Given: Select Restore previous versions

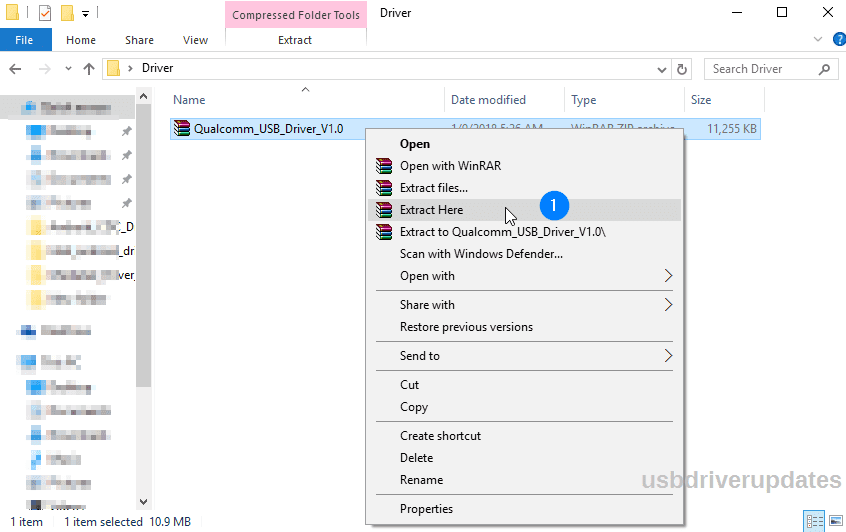Looking at the screenshot, I should 524,327.
